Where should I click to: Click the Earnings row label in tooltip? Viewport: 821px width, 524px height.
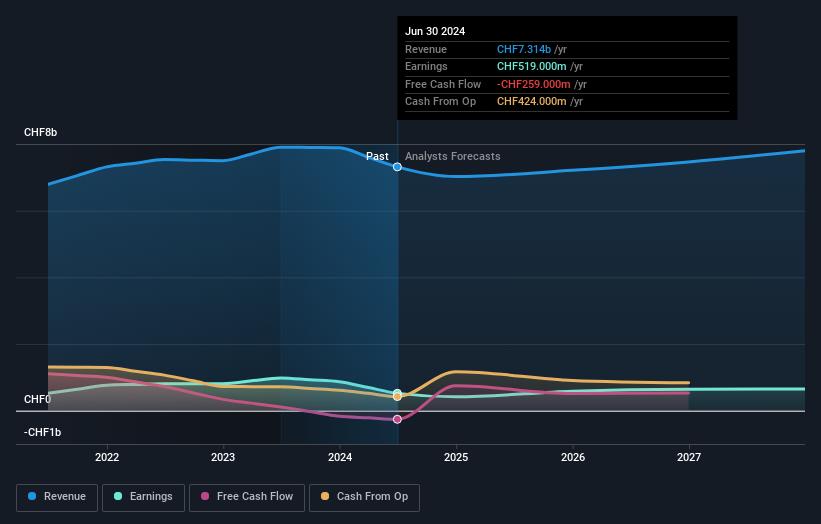[426, 66]
